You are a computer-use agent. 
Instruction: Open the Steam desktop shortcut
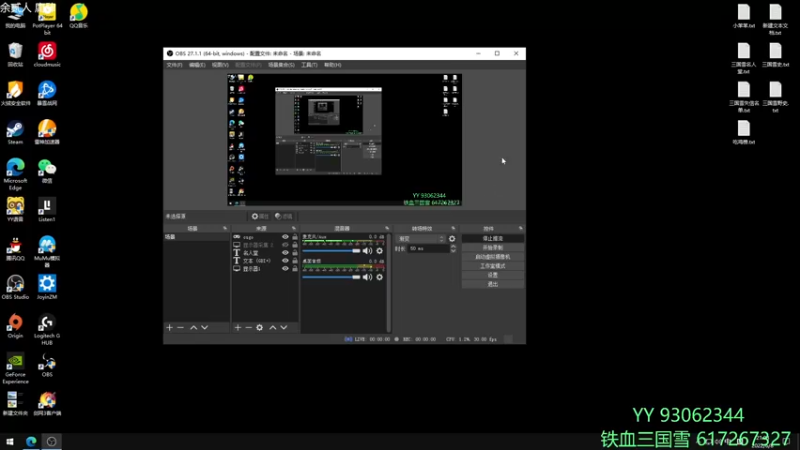click(15, 133)
